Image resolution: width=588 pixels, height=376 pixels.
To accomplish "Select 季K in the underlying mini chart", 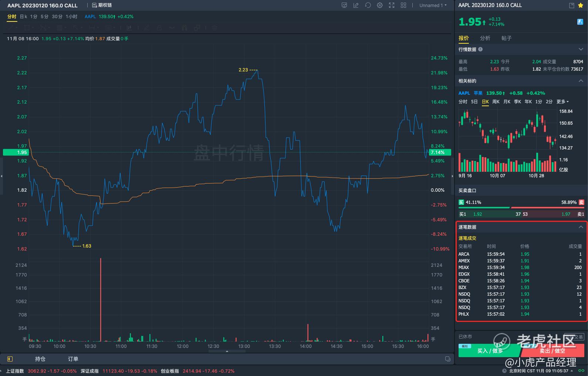I will point(517,102).
